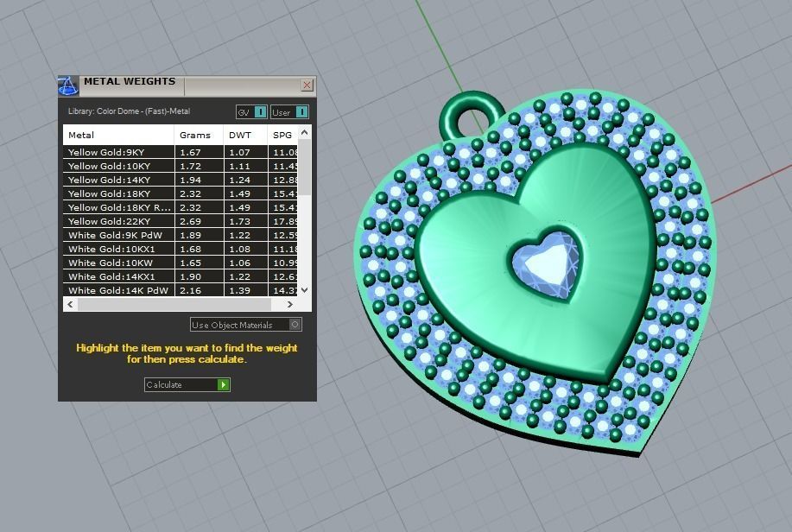Click the horizontal scrollbar thumb
792x532 pixels.
tap(174, 304)
